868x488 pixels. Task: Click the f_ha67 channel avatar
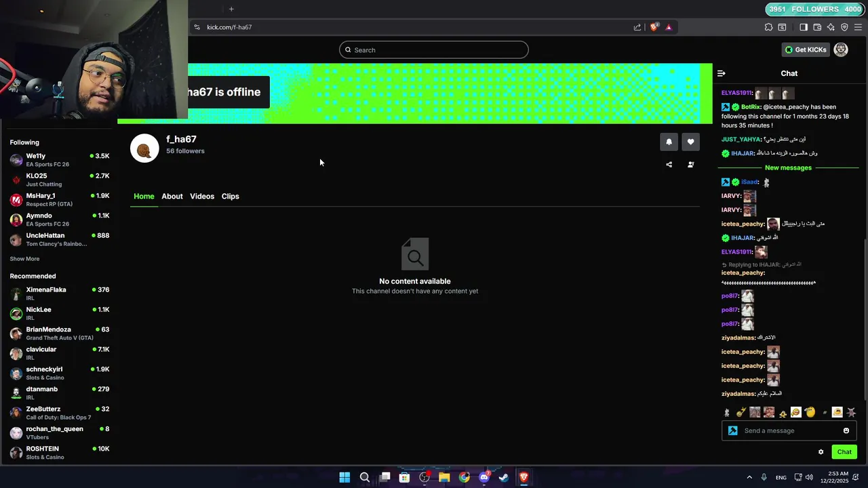click(x=144, y=148)
